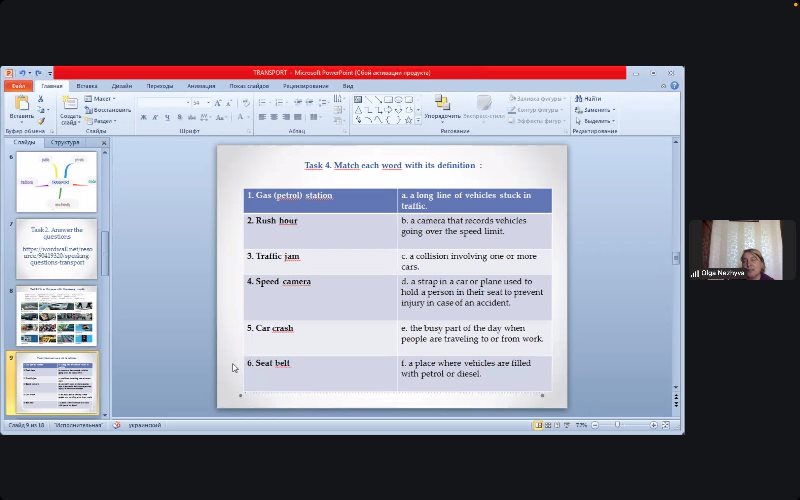Decrease font size with the small A icon

point(229,103)
